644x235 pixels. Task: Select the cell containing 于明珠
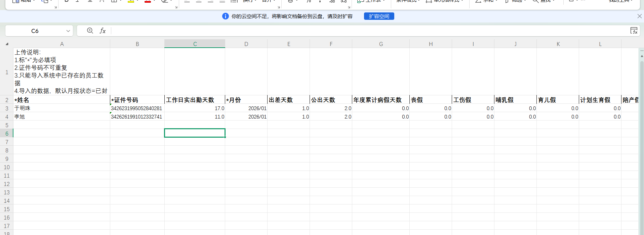point(62,108)
